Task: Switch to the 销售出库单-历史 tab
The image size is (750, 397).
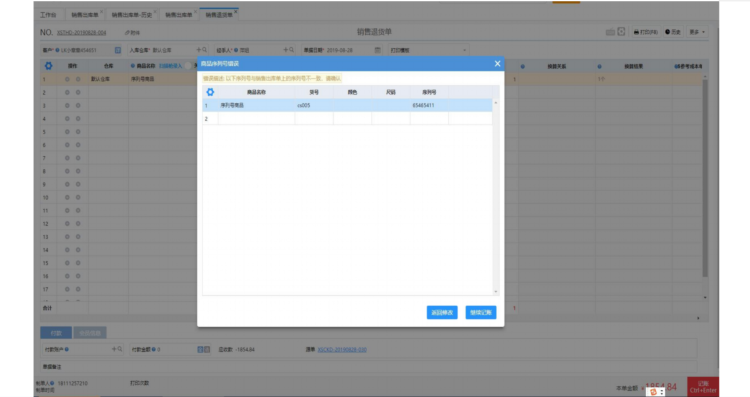Action: pyautogui.click(x=132, y=15)
